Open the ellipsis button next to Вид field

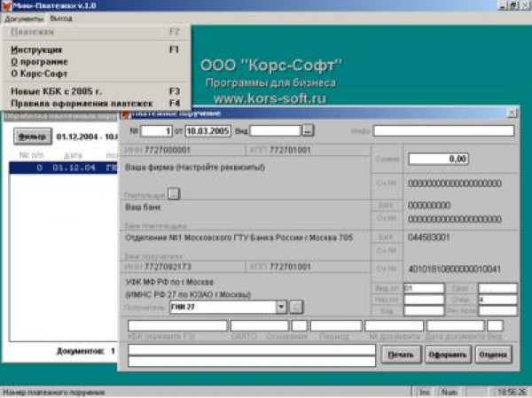tap(308, 130)
